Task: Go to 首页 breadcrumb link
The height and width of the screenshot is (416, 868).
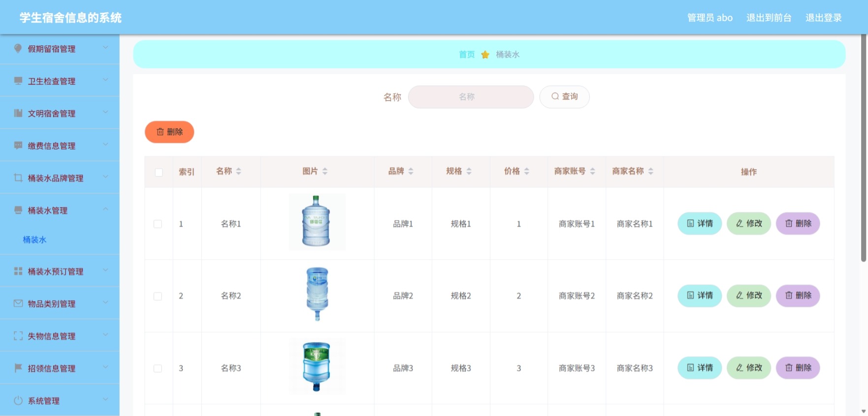Action: [x=467, y=54]
